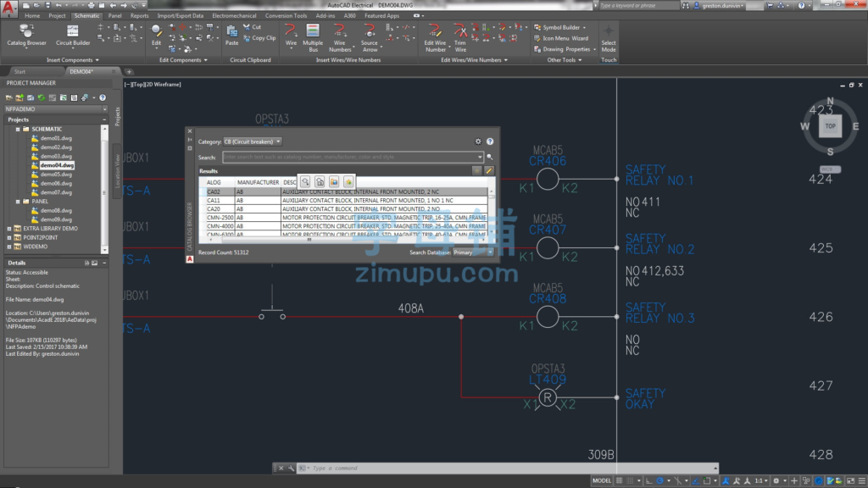Viewport: 868px width, 488px height.
Task: Click the Catalog Browser help icon
Action: coord(490,141)
